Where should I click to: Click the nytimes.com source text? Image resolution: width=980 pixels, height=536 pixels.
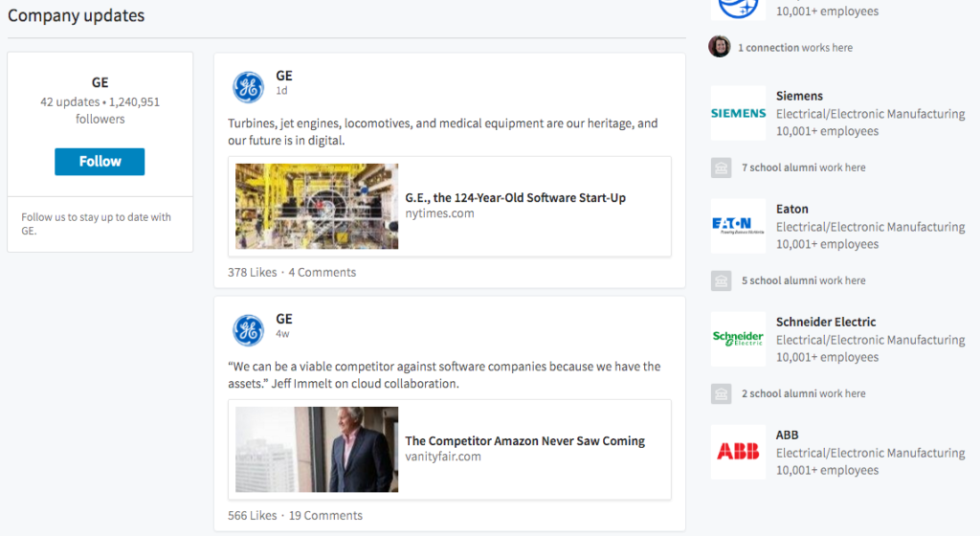click(439, 213)
